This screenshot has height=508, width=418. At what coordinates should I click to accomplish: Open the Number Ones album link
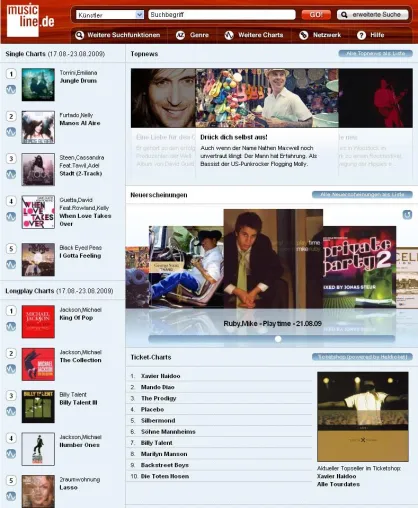79,445
